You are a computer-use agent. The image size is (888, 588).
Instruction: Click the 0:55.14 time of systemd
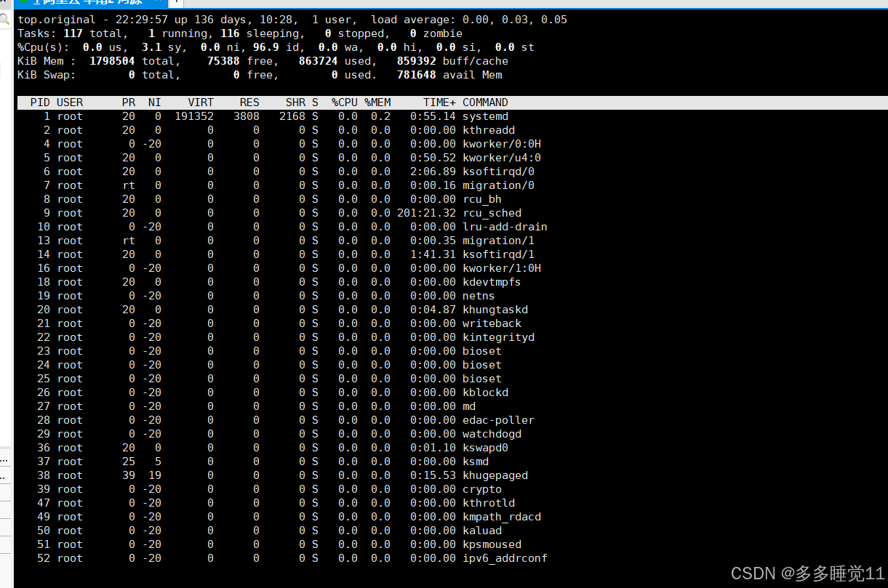coord(433,116)
